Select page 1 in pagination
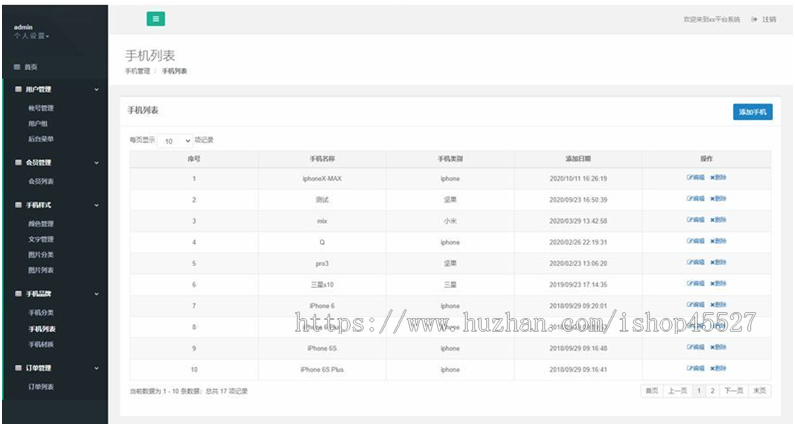 tap(699, 390)
